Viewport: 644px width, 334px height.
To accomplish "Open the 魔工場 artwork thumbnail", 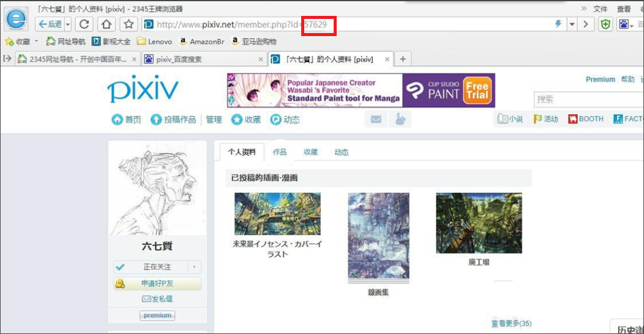I will [x=479, y=223].
